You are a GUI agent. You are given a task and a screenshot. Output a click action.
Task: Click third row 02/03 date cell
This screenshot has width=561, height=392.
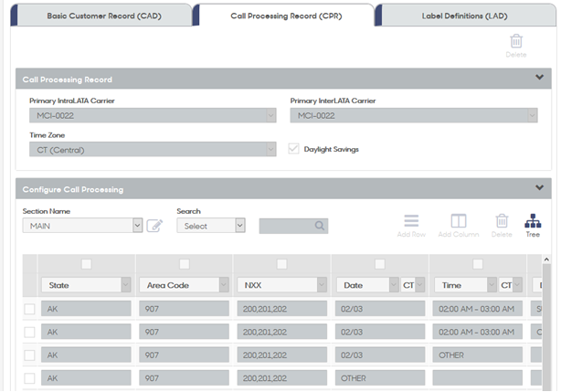(x=379, y=355)
